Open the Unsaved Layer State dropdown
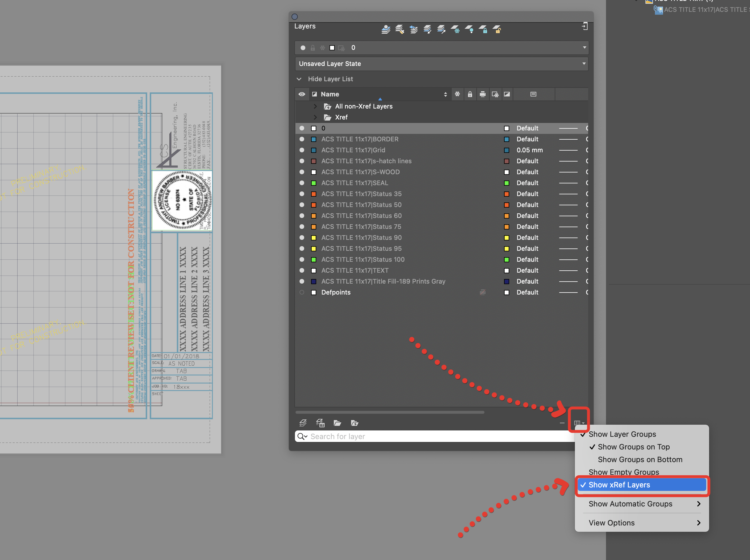 441,64
